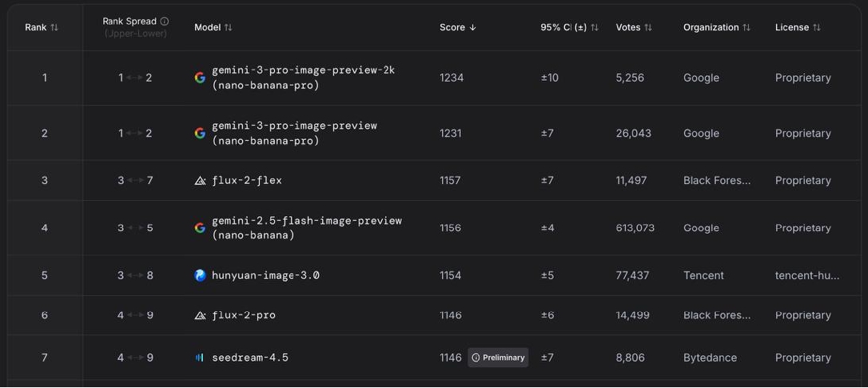Click the Bytedance logo beside seedream-4.5
The width and height of the screenshot is (868, 388).
pyautogui.click(x=200, y=358)
